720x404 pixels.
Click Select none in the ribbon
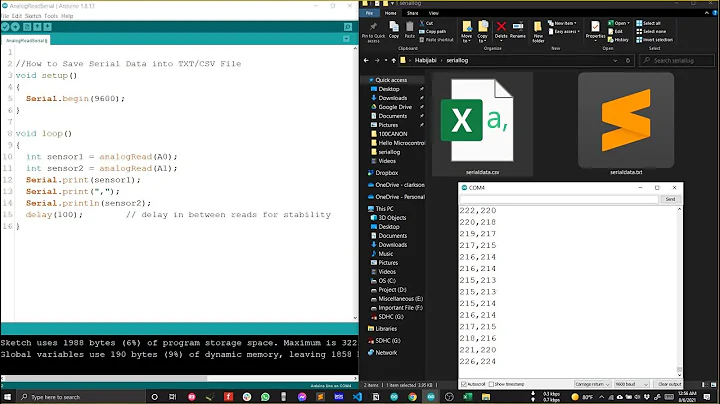pyautogui.click(x=651, y=31)
